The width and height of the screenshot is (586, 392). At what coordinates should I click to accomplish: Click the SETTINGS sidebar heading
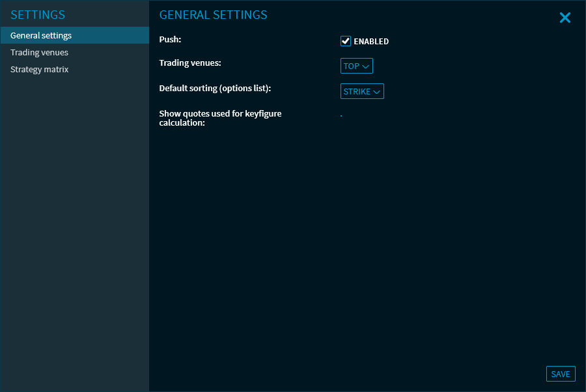click(x=38, y=15)
